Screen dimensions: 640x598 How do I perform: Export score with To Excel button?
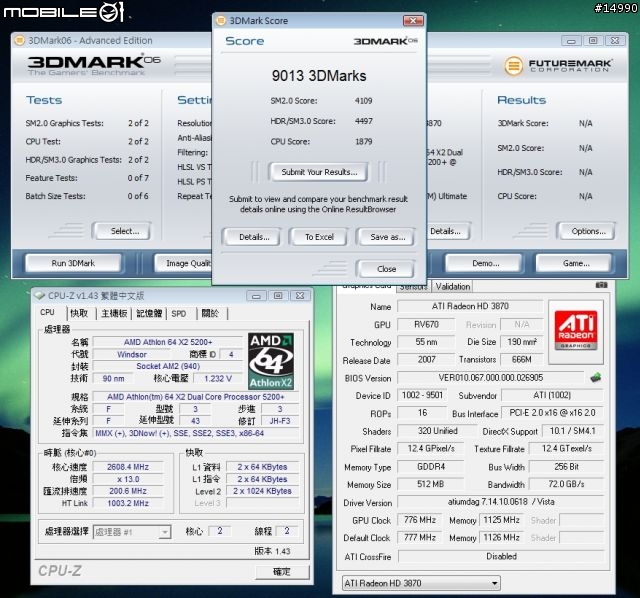click(x=319, y=237)
